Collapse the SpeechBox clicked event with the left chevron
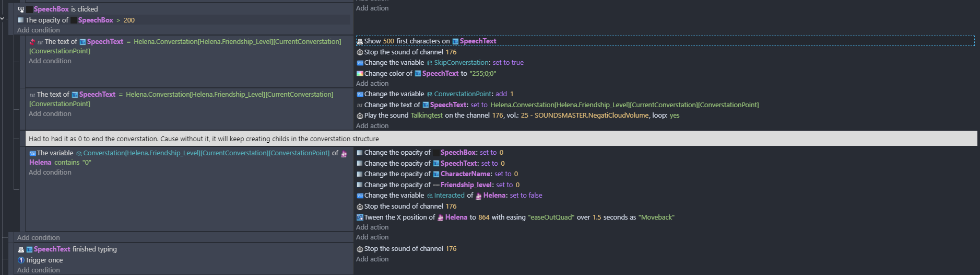Viewport: 980px width, 275px height. click(3, 18)
